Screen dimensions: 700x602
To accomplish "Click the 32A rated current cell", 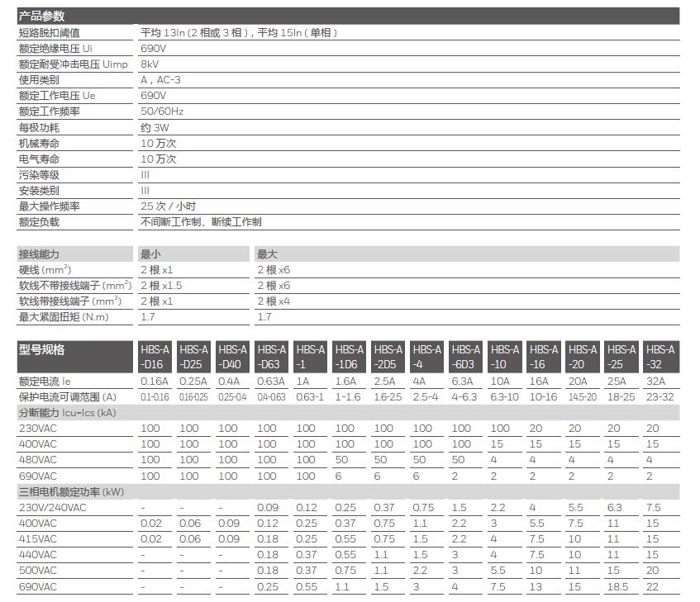I will coord(656,382).
